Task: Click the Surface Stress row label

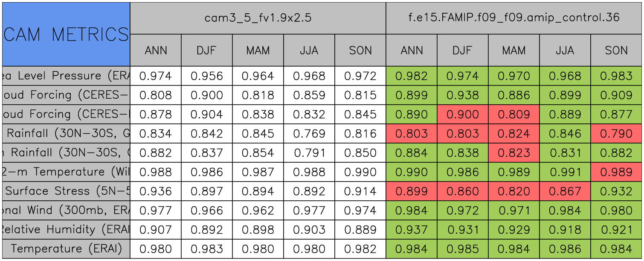Action: point(66,191)
